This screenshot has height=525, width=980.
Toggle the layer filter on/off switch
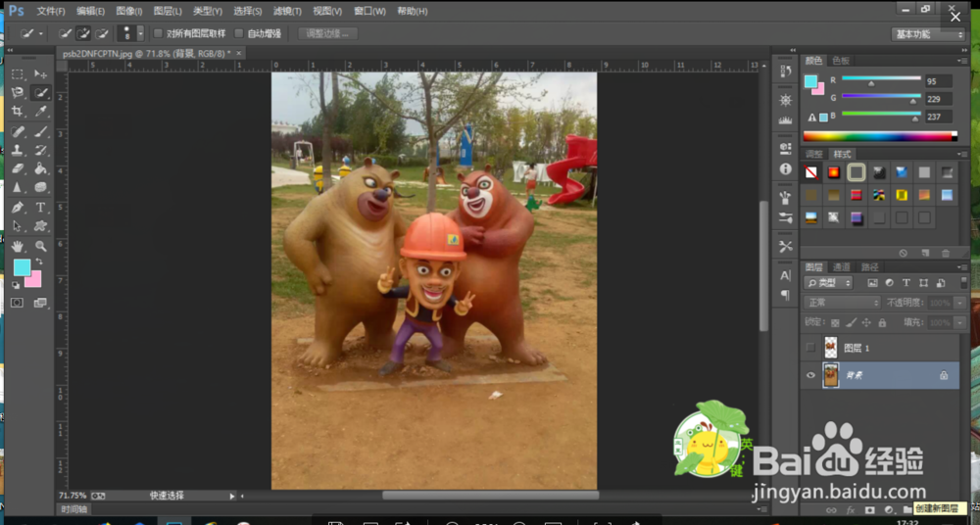click(963, 283)
